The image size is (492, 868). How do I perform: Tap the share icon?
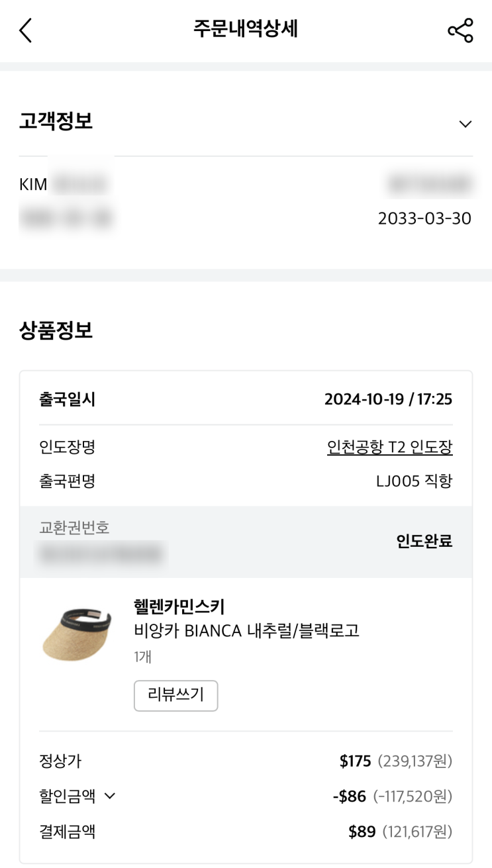(460, 30)
